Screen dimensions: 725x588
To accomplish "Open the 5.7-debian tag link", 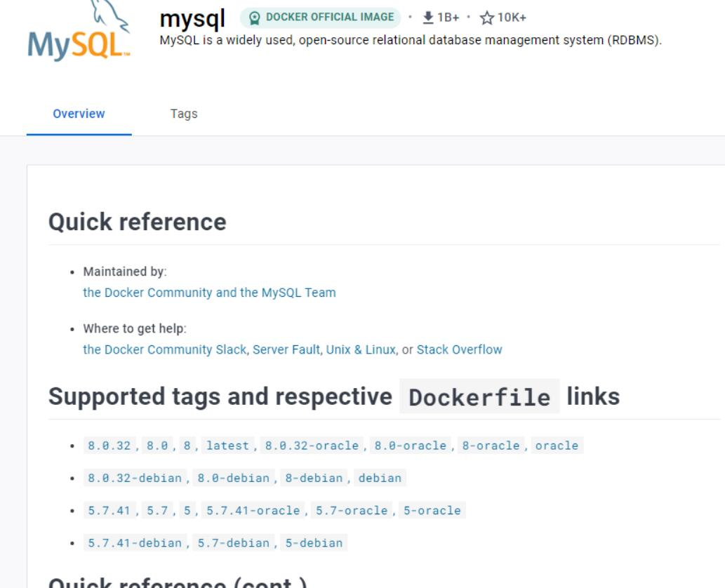I will tap(234, 542).
